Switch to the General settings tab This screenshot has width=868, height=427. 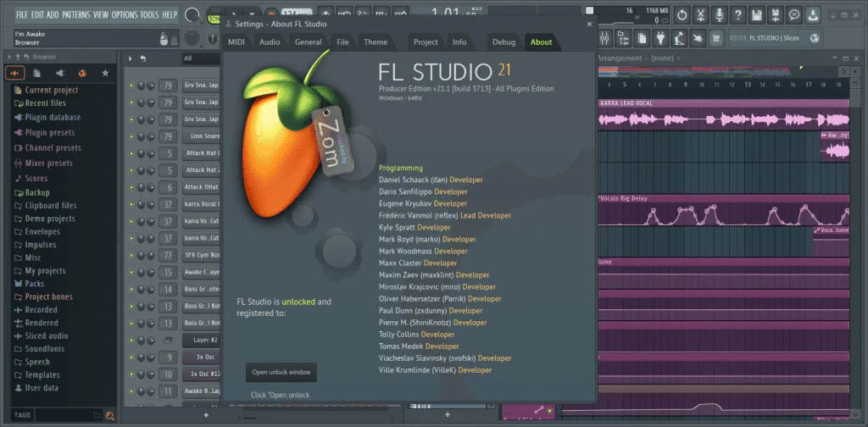309,42
